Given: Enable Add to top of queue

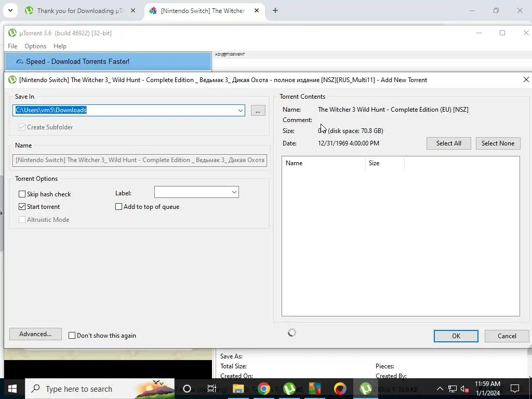Looking at the screenshot, I should (x=119, y=207).
